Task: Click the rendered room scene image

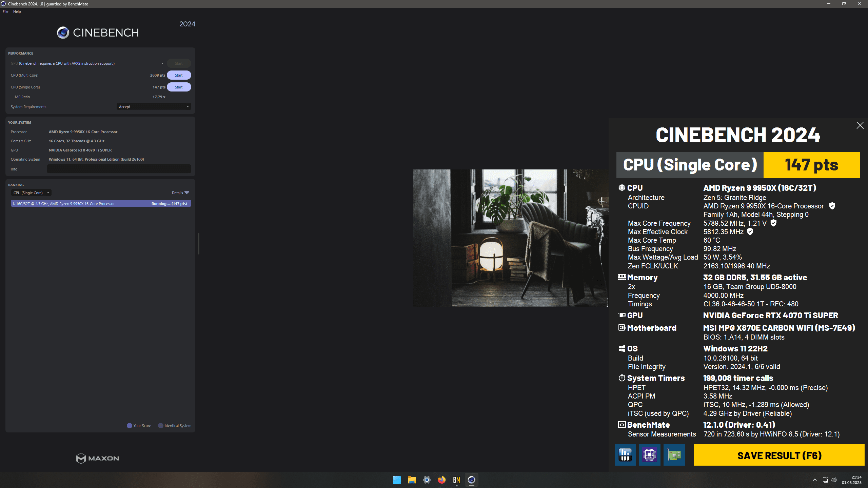Action: pyautogui.click(x=510, y=238)
